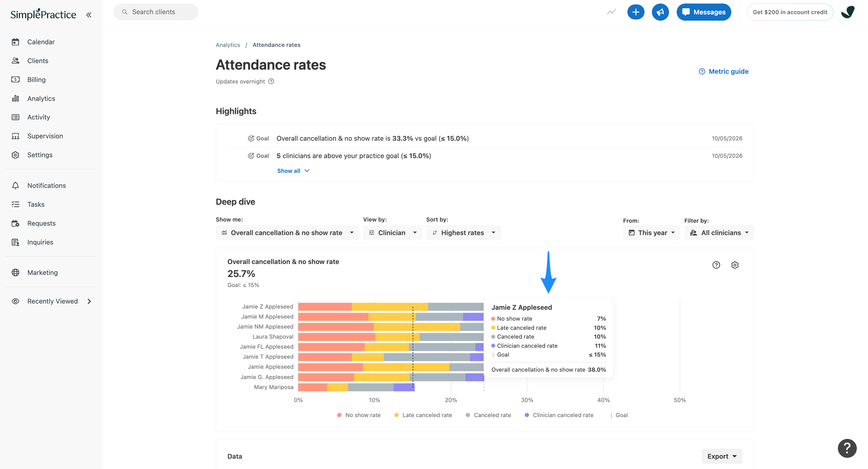
Task: Open the View by Clinician dropdown
Action: pyautogui.click(x=393, y=233)
